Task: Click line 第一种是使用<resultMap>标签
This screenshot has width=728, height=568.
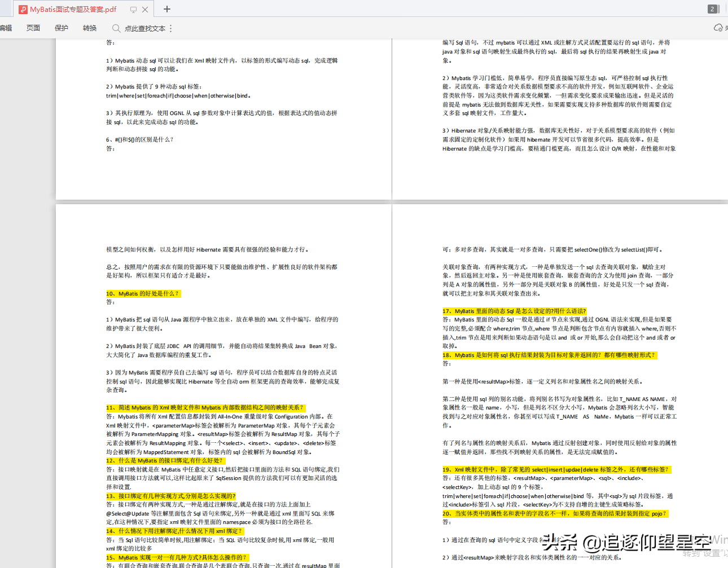Action: [x=542, y=382]
